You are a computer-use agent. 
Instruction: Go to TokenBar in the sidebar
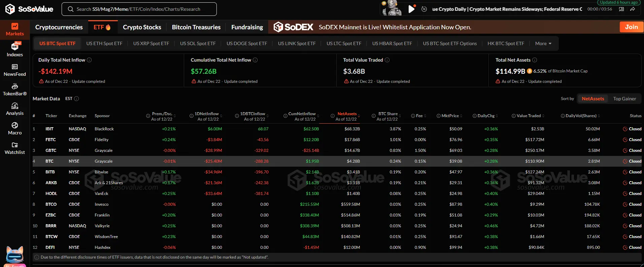15,90
